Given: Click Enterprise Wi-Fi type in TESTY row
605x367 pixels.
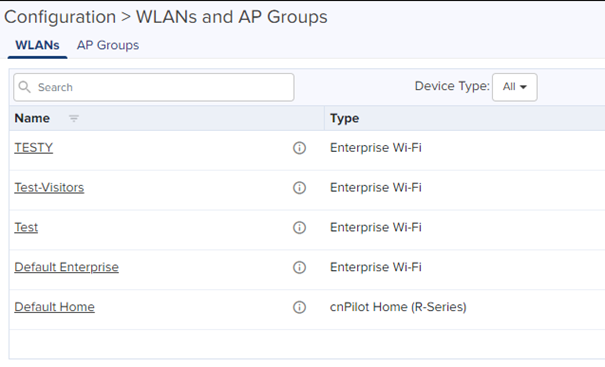Looking at the screenshot, I should pyautogui.click(x=375, y=148).
